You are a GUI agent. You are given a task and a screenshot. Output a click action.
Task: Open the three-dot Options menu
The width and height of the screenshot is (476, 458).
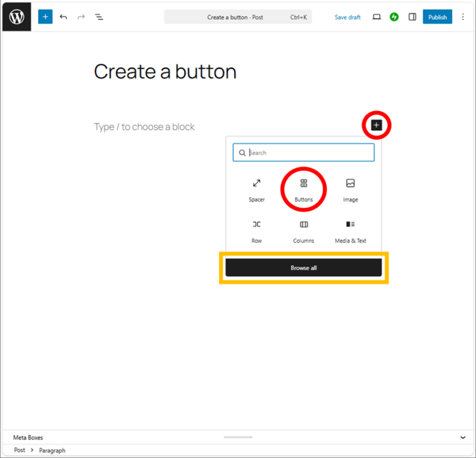463,17
